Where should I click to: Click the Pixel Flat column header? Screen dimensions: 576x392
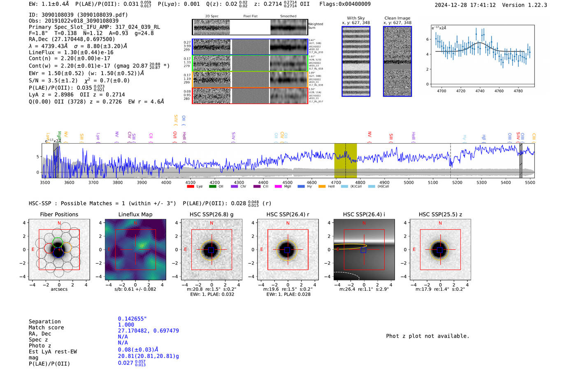click(x=250, y=16)
